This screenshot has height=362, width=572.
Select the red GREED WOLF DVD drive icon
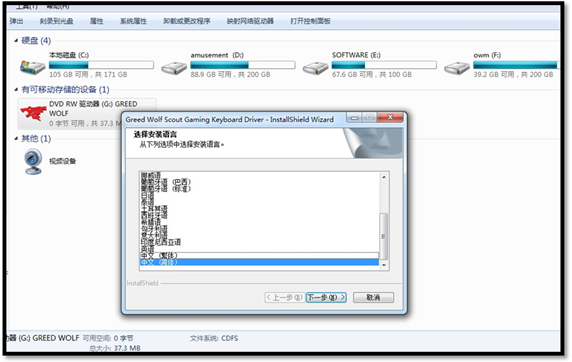pos(33,113)
